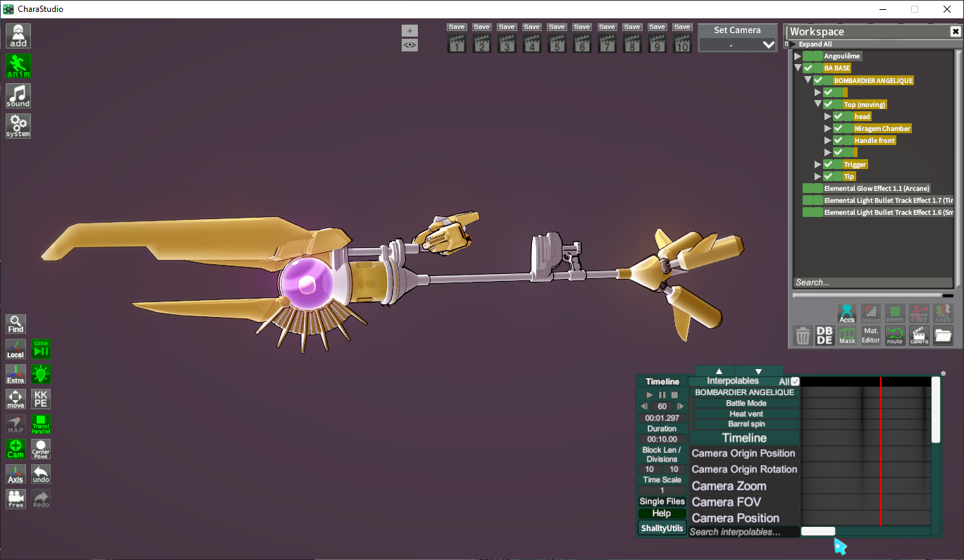The width and height of the screenshot is (964, 560).
Task: Select Camera Zoom interpolable
Action: [744, 486]
